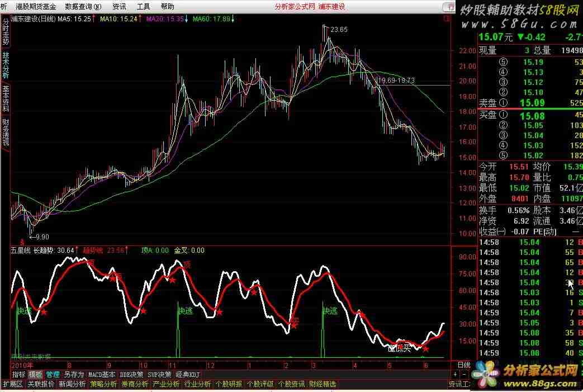Go to the 财务透视 side tab
Image resolution: width=583 pixels, height=392 pixels.
click(6, 132)
